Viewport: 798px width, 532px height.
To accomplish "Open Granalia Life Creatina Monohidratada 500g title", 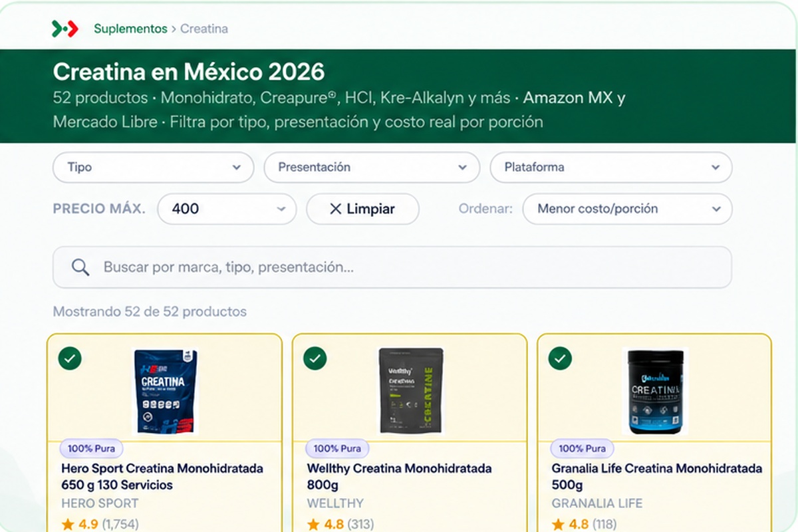I will click(x=657, y=477).
